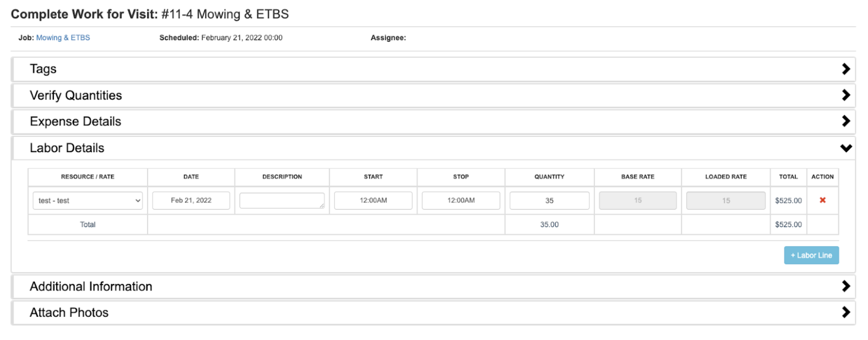Click the Quantity field showing 35
Viewport: 868px width, 340px height.
coord(549,201)
